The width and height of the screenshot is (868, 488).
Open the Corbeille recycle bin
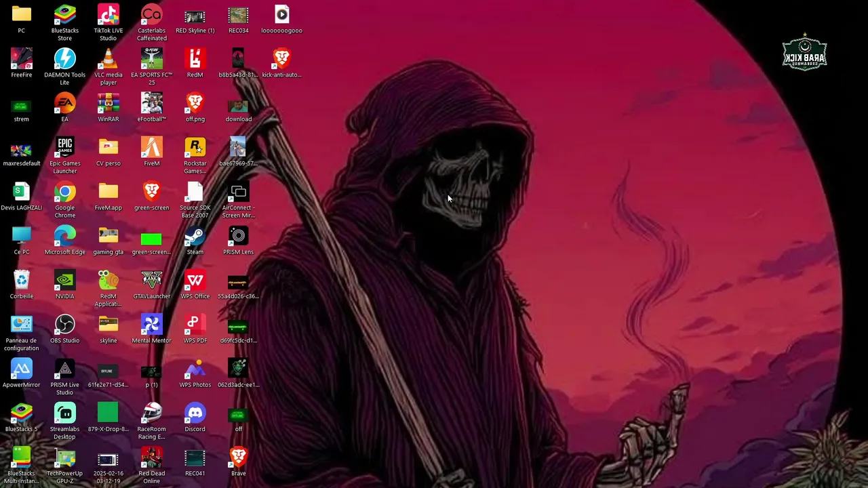click(21, 281)
